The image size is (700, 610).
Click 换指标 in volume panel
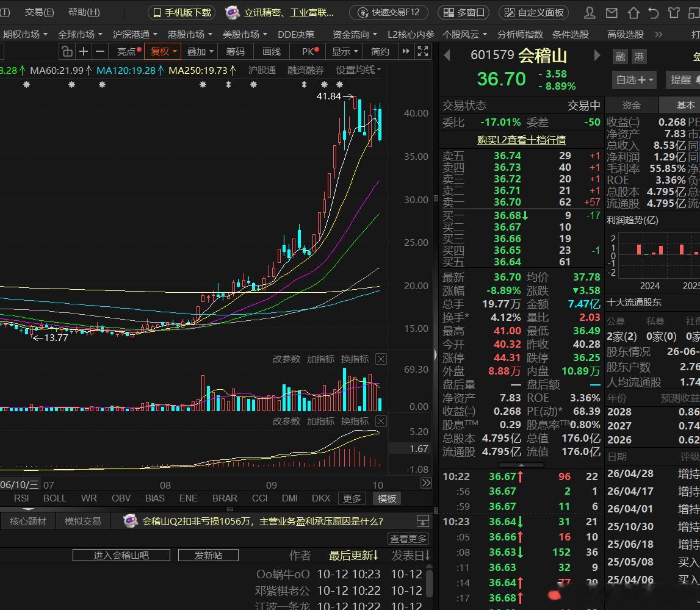coord(355,359)
